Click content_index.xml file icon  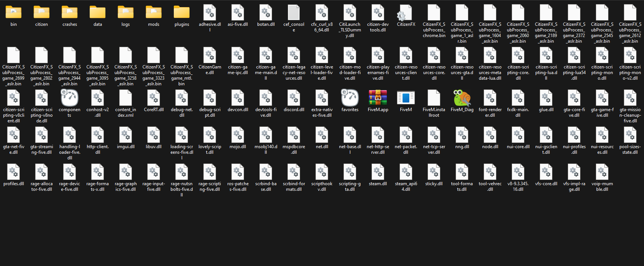pos(126,98)
